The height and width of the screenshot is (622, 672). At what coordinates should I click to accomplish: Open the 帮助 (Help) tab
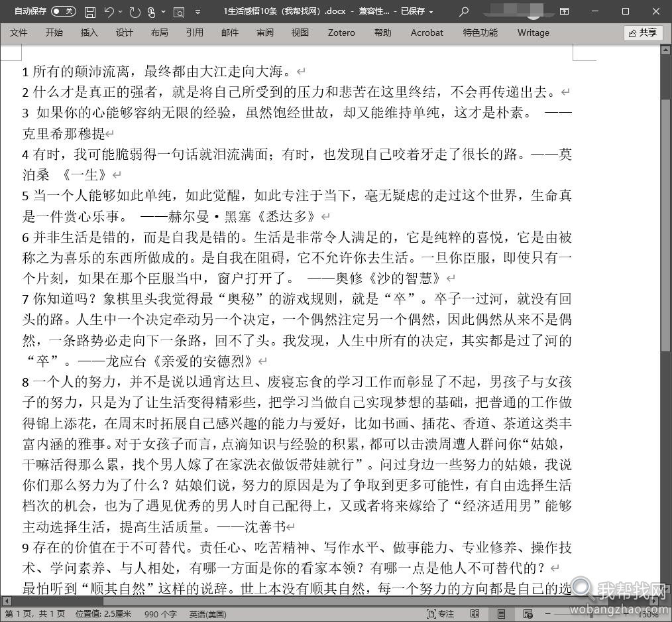[382, 32]
